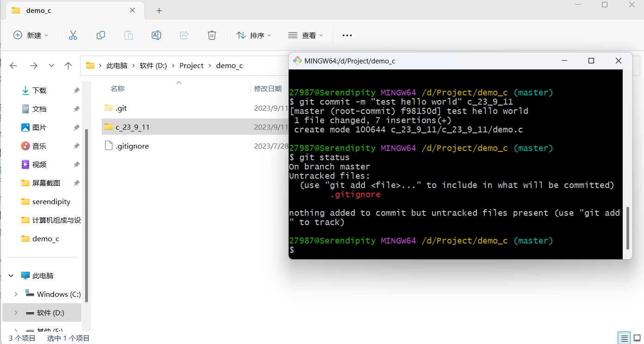Click 软件 (D:) in the address bar breadcrumb
644x344 pixels.
(x=153, y=66)
